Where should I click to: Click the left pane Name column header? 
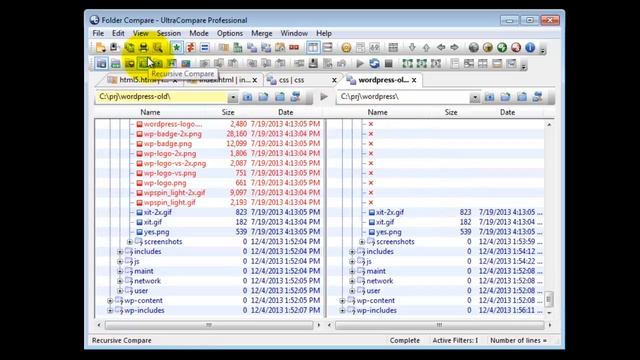150,112
